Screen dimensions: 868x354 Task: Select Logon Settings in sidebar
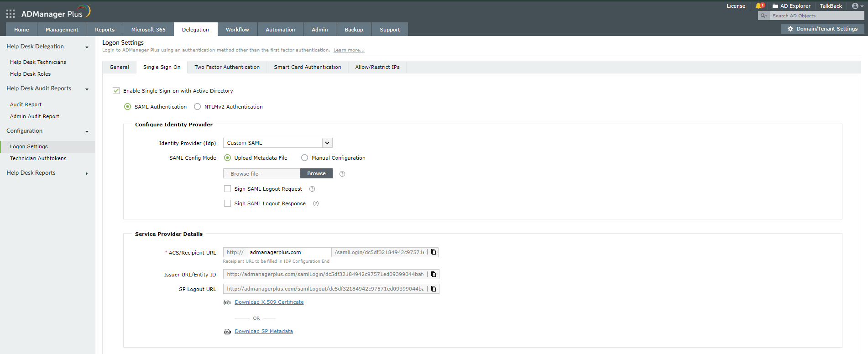tap(47, 146)
